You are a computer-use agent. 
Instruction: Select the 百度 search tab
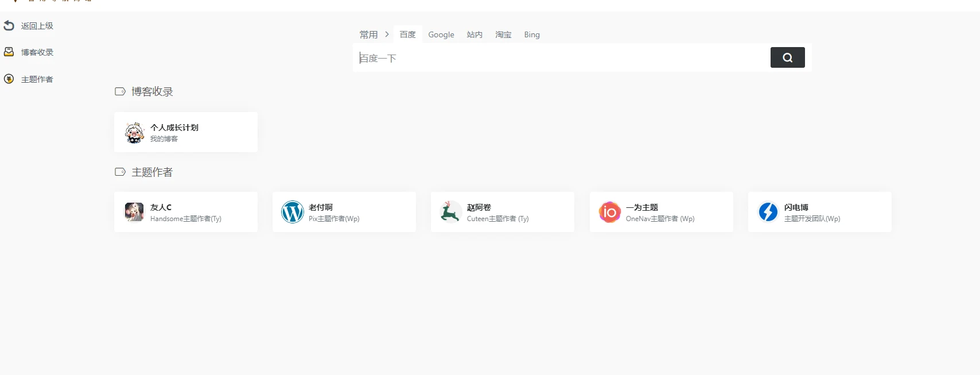(x=407, y=34)
